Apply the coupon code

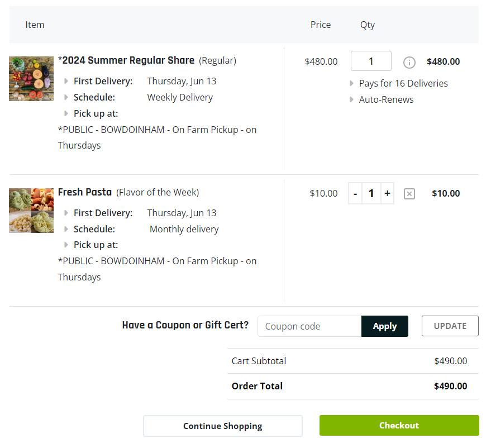[x=385, y=326]
